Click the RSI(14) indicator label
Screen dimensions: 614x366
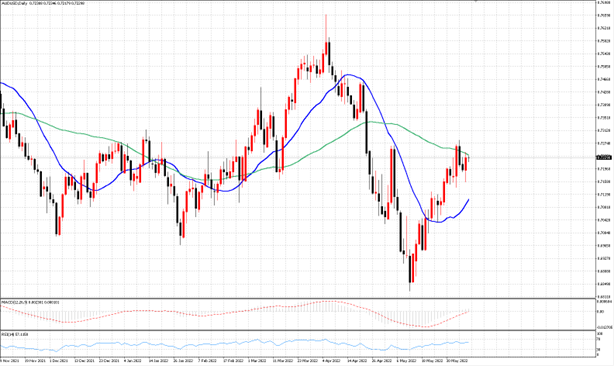(15, 334)
